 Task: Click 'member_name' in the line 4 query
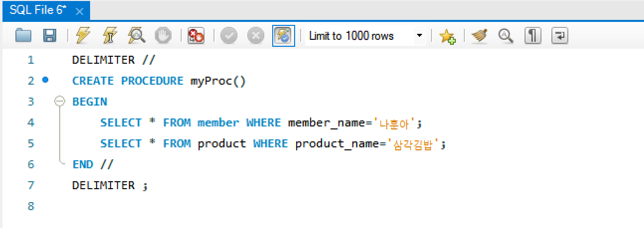point(326,123)
